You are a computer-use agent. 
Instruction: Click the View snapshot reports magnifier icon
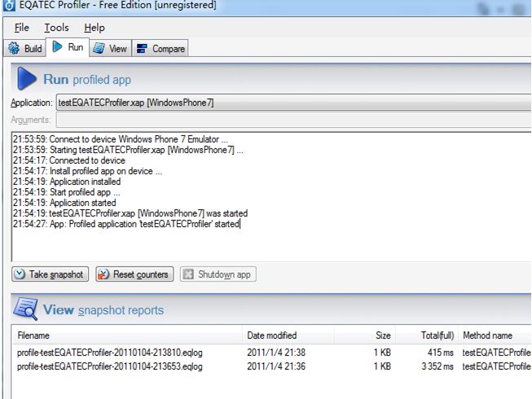tap(25, 309)
